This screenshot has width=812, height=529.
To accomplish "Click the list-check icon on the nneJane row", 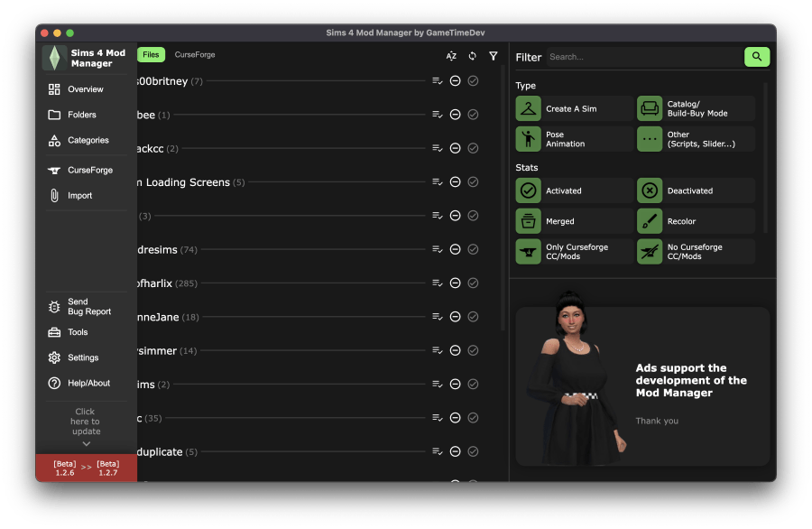I will [438, 317].
